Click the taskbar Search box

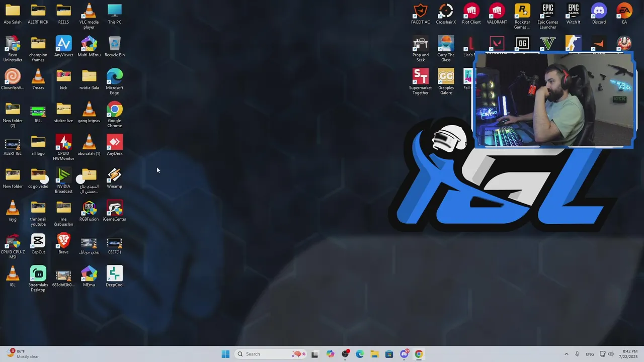pos(271,354)
